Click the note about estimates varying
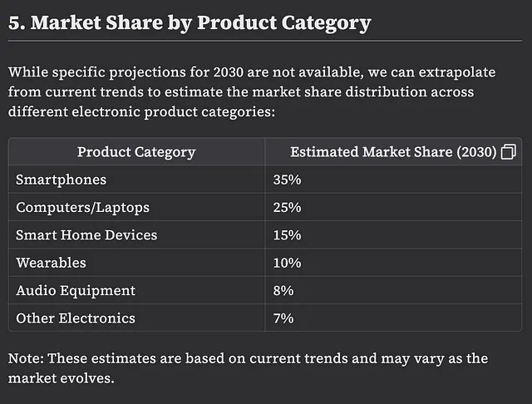This screenshot has height=404, width=532. pyautogui.click(x=248, y=368)
